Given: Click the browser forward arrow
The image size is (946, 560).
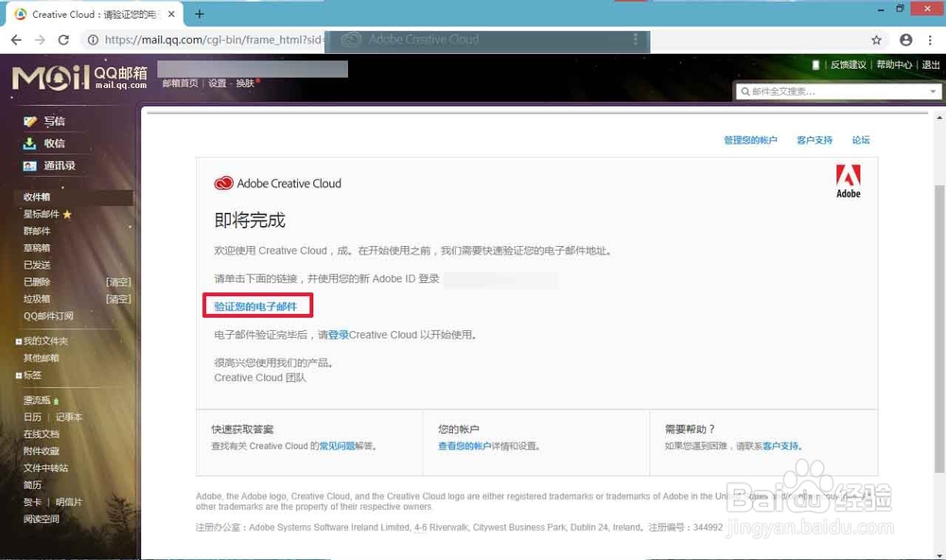Looking at the screenshot, I should pos(40,40).
